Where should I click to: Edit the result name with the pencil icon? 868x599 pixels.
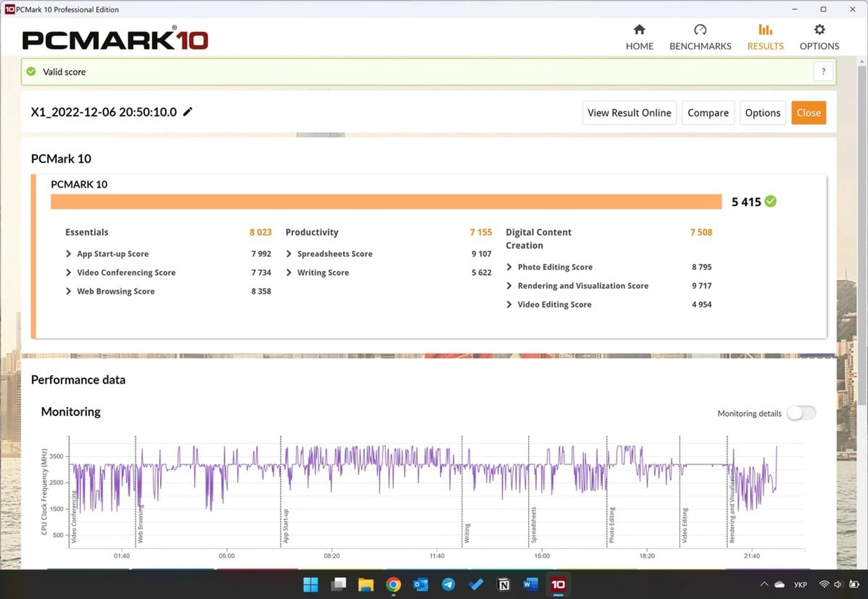tap(188, 112)
